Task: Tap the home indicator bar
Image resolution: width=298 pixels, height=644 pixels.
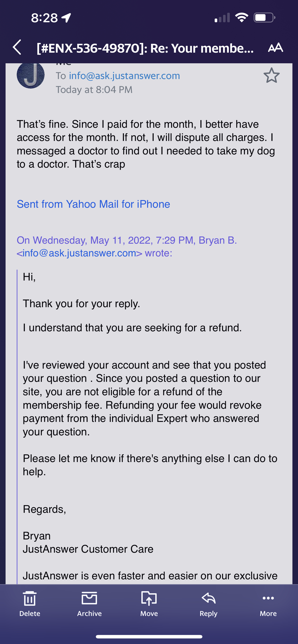Action: click(x=149, y=637)
